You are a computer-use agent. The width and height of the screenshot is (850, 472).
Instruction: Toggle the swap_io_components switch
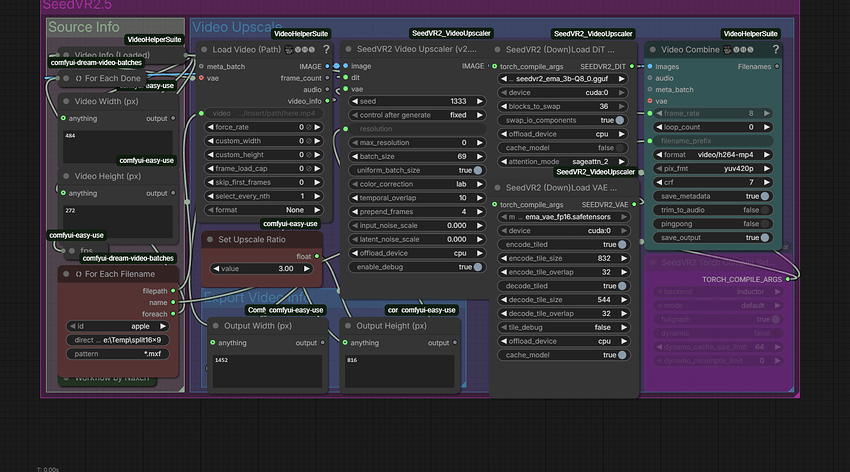tap(619, 120)
